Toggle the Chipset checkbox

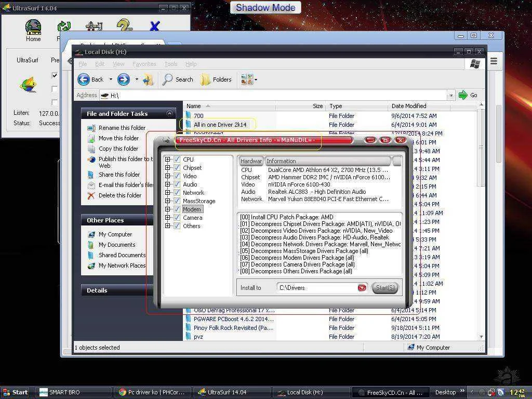177,168
